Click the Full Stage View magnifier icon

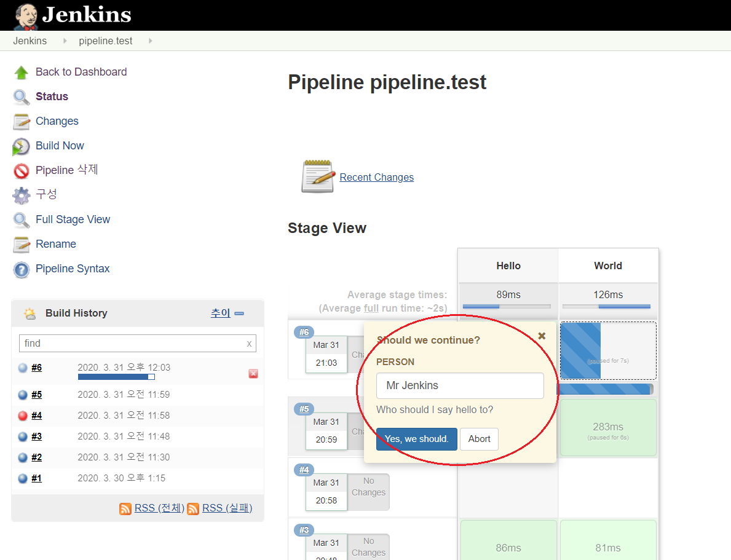[x=21, y=220]
